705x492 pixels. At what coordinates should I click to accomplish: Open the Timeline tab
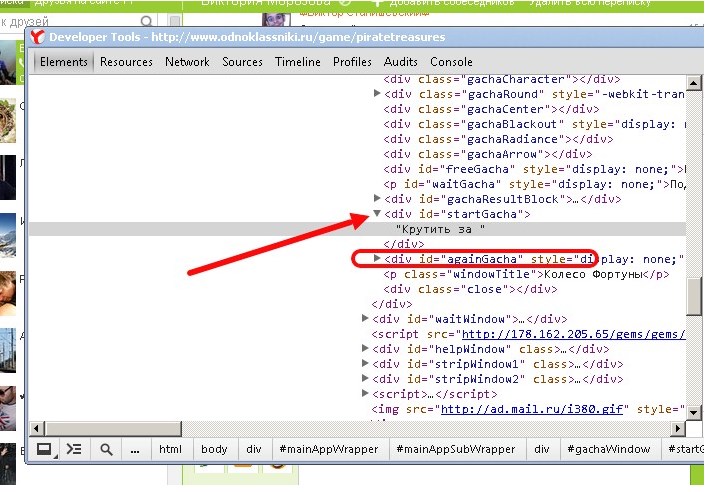click(x=298, y=62)
